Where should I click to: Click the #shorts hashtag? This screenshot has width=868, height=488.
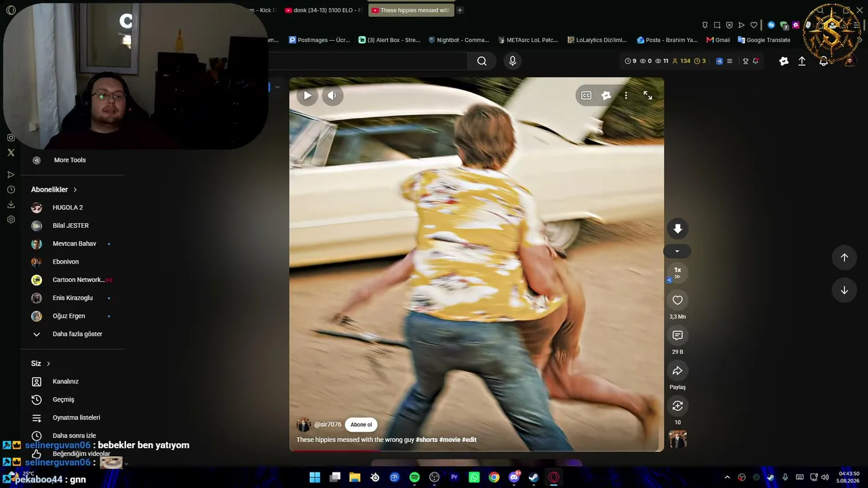point(427,440)
